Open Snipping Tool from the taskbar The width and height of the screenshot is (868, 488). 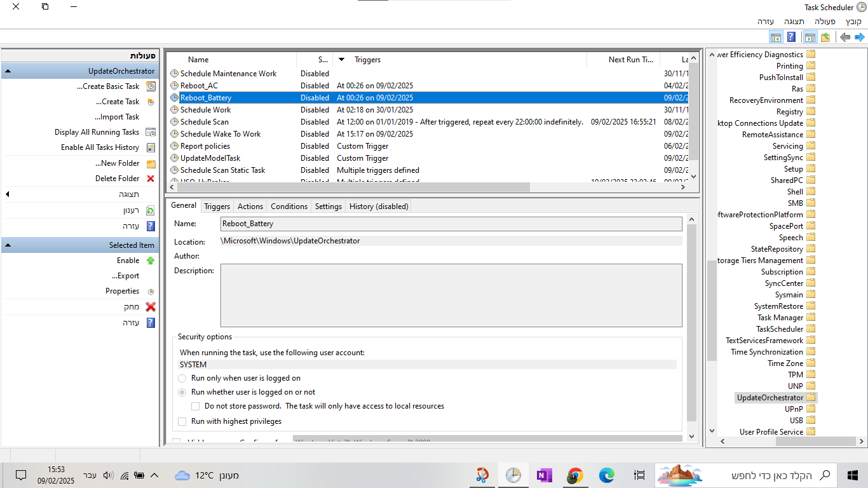(483, 475)
